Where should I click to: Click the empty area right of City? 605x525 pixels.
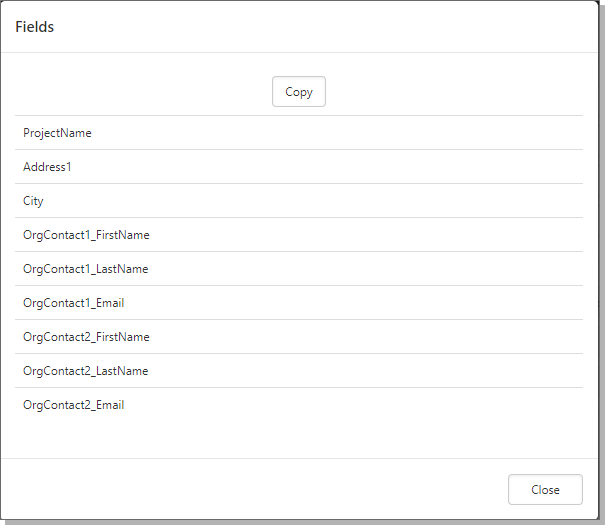coord(350,201)
